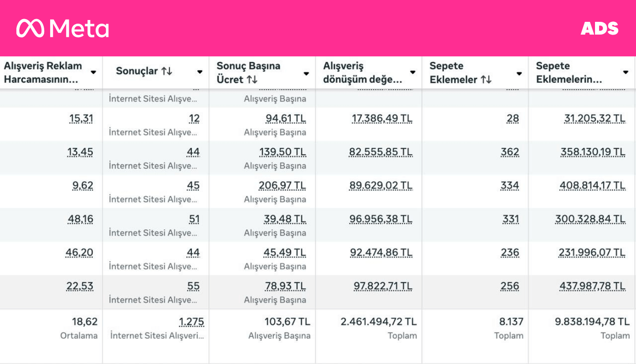Sort by Sepete Eklemeler arrows icon

(x=486, y=80)
